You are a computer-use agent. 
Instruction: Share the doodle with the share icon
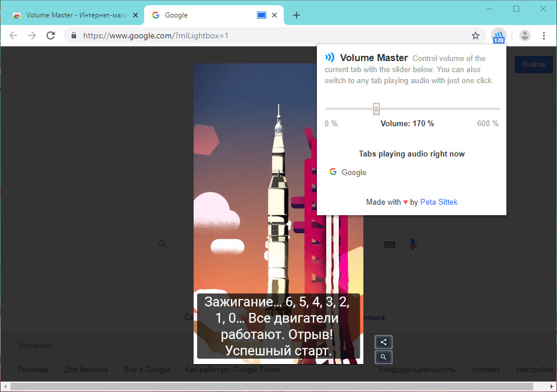tap(384, 342)
